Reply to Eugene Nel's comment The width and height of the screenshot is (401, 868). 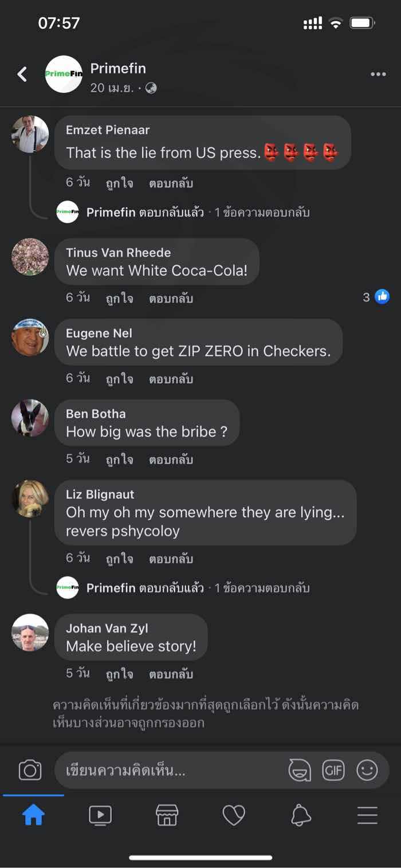click(171, 379)
